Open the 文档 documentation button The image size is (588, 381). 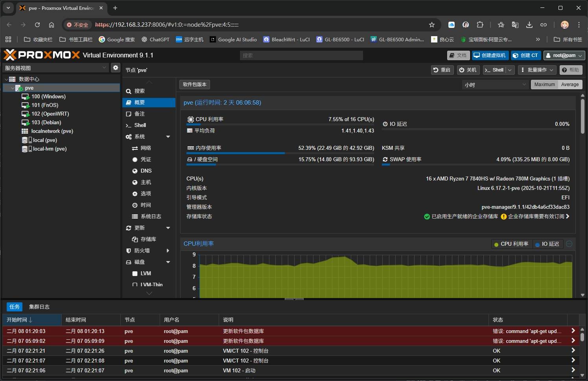[458, 55]
